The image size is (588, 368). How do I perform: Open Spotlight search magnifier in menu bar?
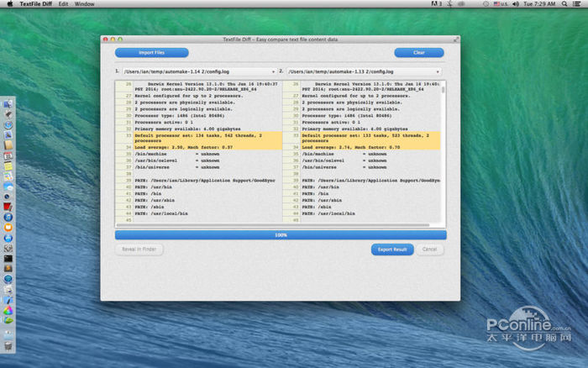pyautogui.click(x=564, y=3)
